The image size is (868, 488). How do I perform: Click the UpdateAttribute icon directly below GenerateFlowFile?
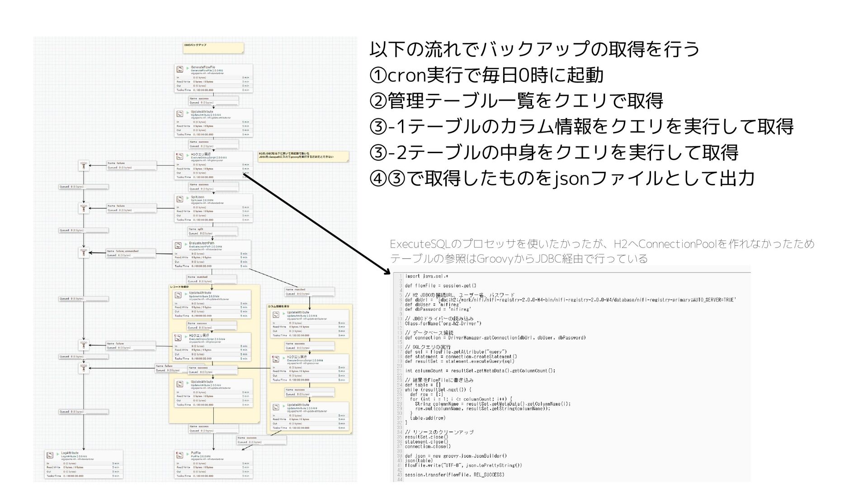pyautogui.click(x=180, y=114)
